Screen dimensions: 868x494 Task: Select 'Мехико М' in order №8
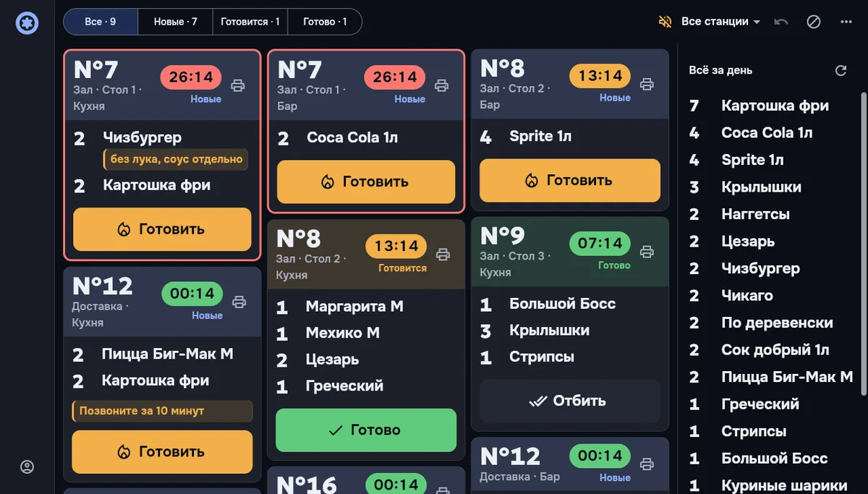[x=343, y=333]
